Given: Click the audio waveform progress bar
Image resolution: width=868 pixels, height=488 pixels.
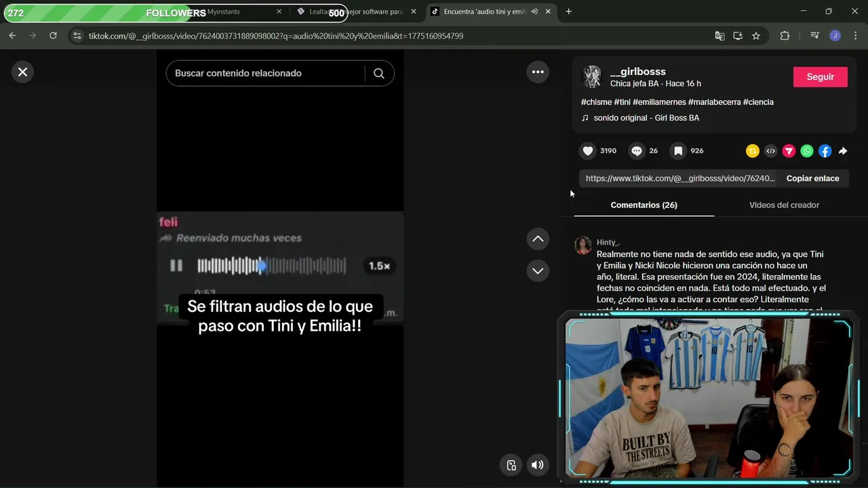Looking at the screenshot, I should 271,266.
